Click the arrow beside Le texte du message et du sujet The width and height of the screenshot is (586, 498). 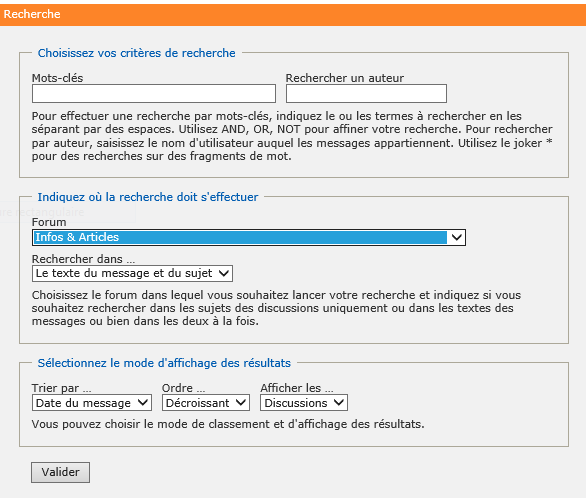[224, 273]
